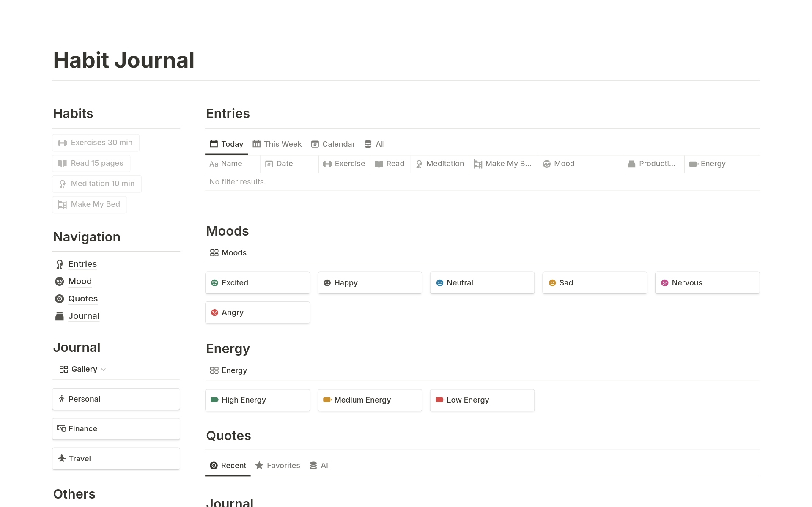Switch to the This Week tab

click(x=277, y=144)
